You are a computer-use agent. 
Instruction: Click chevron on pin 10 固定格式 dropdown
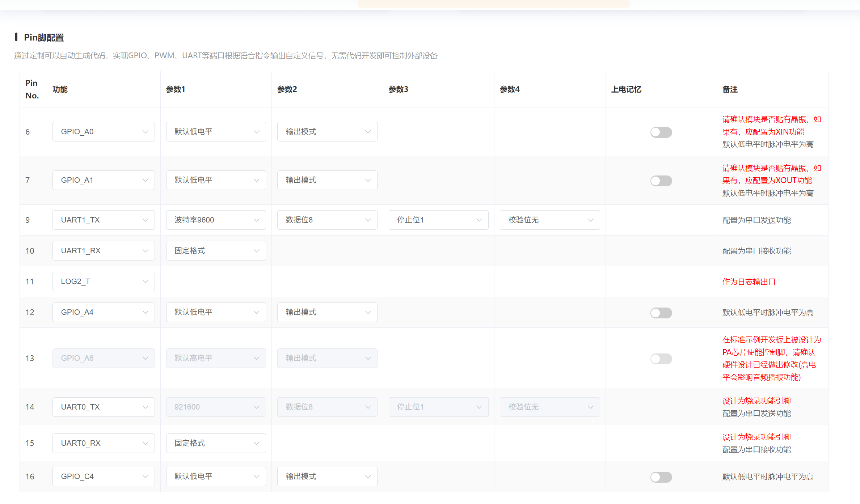(256, 251)
